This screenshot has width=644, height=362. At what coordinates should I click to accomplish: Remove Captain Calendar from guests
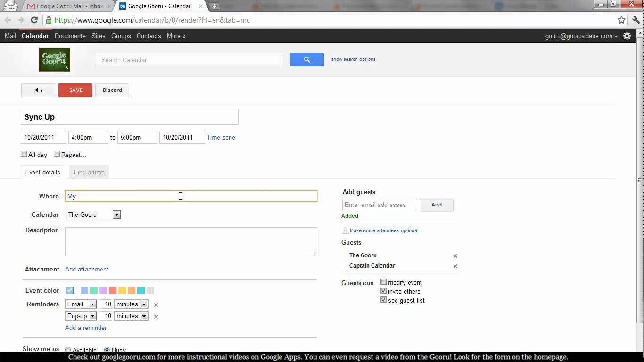coord(455,266)
